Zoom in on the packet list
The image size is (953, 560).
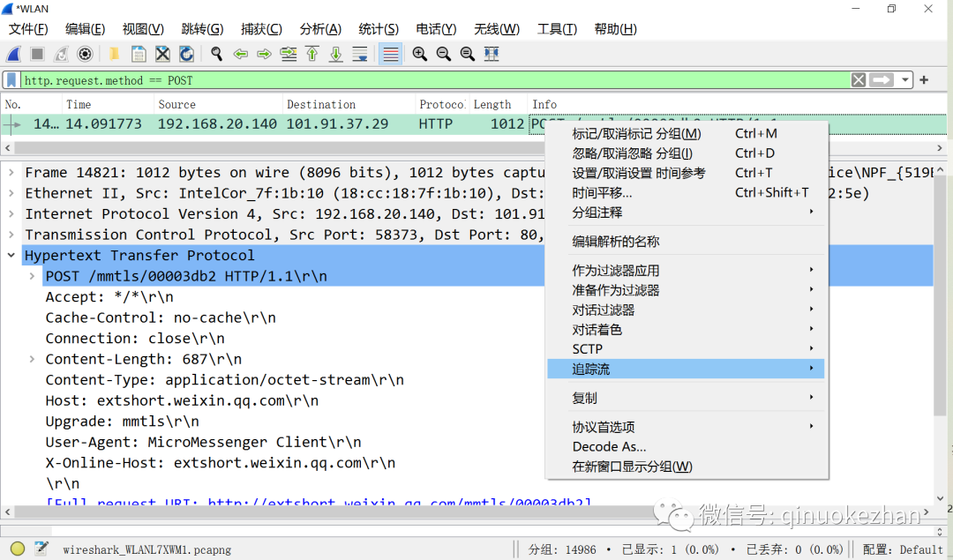coord(419,54)
